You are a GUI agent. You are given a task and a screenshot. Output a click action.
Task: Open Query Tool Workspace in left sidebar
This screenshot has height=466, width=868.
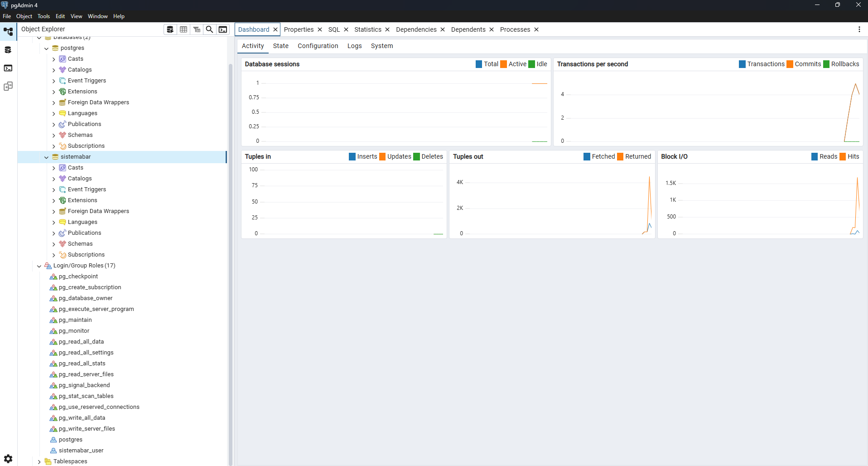pos(8,50)
